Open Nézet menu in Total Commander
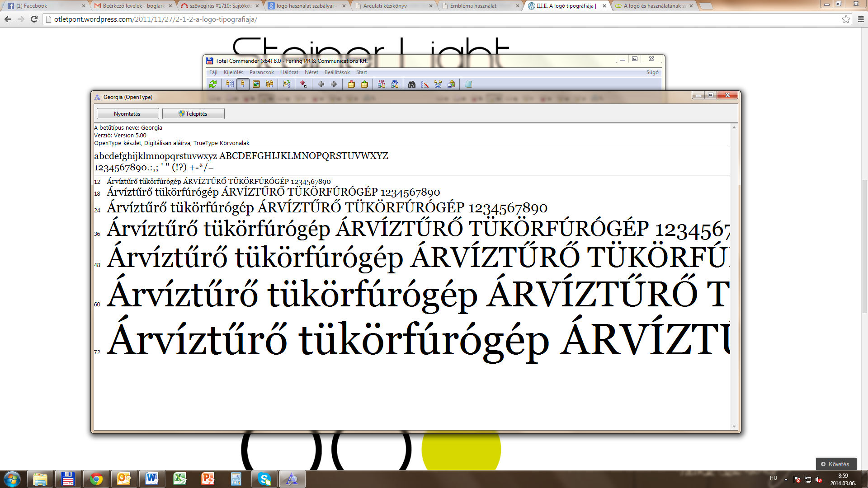This screenshot has width=868, height=488. pyautogui.click(x=311, y=72)
